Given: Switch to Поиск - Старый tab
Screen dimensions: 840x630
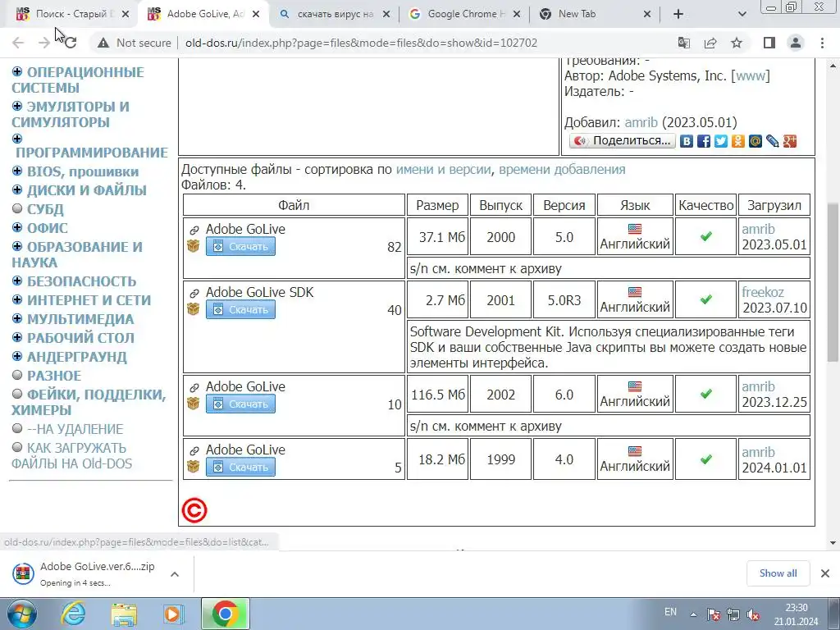Looking at the screenshot, I should pos(73,14).
